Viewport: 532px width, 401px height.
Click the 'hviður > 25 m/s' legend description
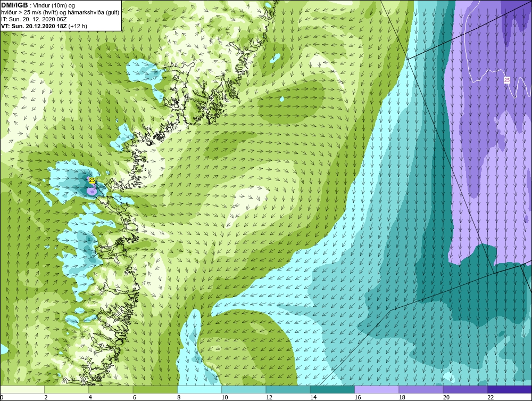tap(60, 13)
